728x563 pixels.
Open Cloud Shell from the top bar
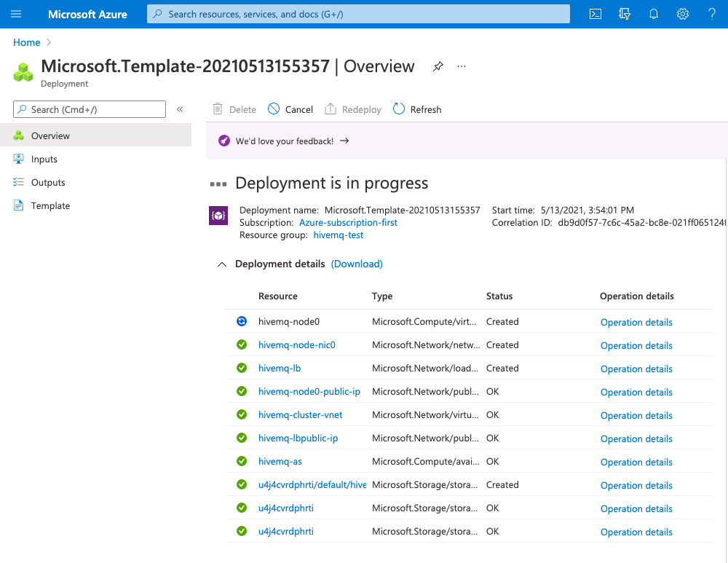596,14
